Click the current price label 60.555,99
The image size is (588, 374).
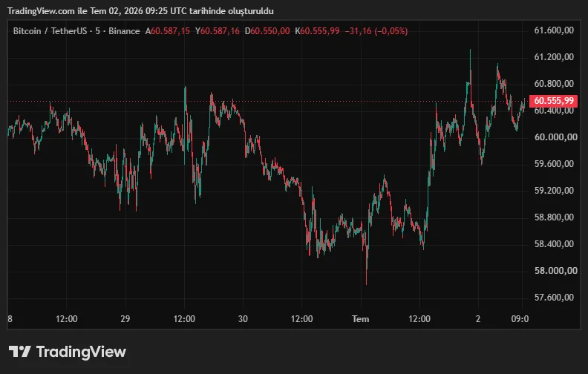click(554, 101)
